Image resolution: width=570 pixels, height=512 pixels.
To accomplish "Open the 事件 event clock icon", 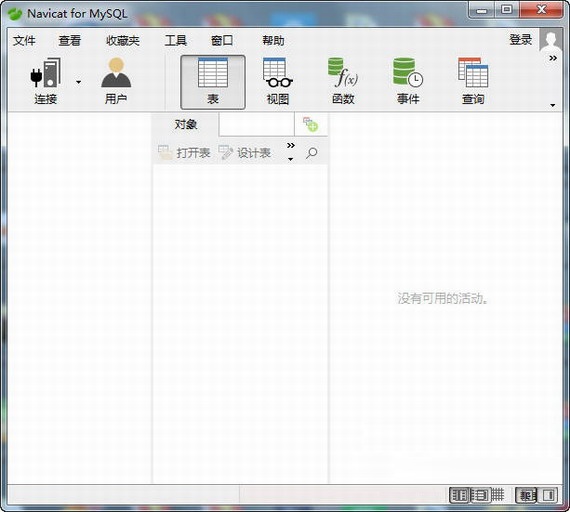I will click(x=408, y=73).
